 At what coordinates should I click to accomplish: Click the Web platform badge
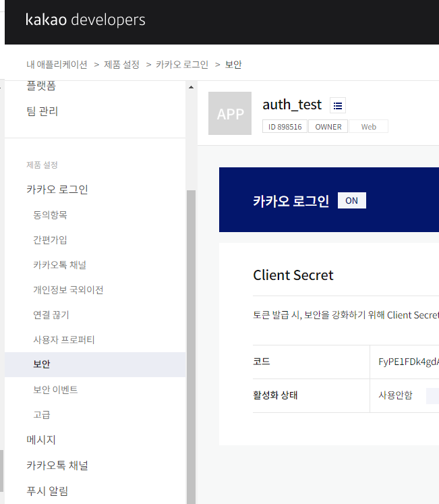click(x=369, y=127)
